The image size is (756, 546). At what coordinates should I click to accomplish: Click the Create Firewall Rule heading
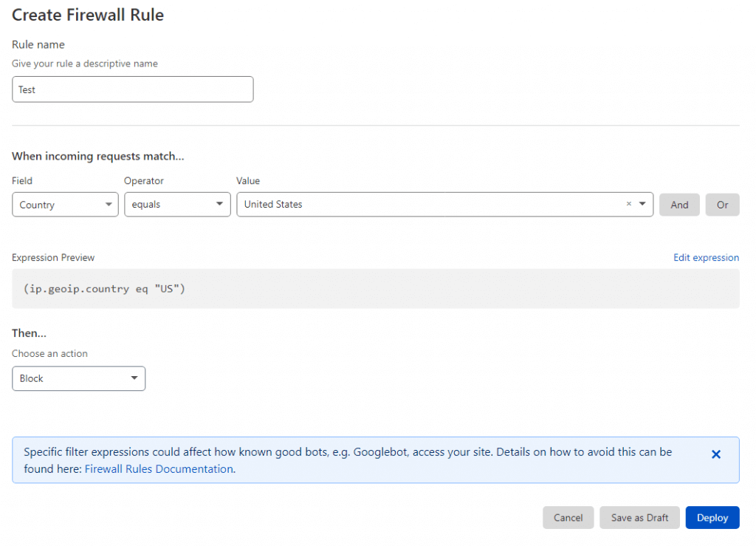point(88,15)
